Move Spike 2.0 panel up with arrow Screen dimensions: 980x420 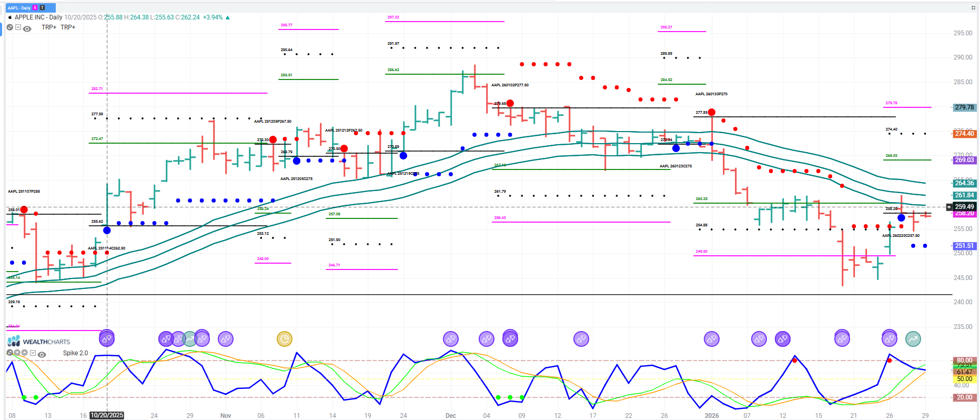coord(25,353)
